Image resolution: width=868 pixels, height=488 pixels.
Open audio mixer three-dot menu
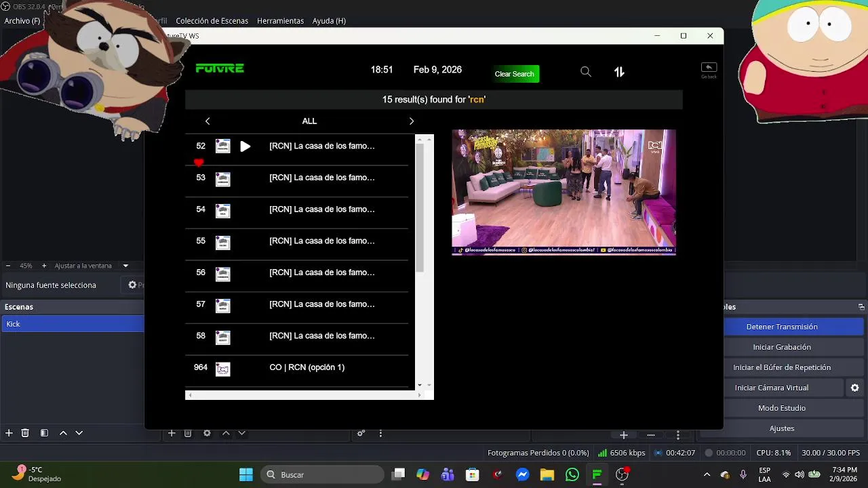pyautogui.click(x=380, y=433)
